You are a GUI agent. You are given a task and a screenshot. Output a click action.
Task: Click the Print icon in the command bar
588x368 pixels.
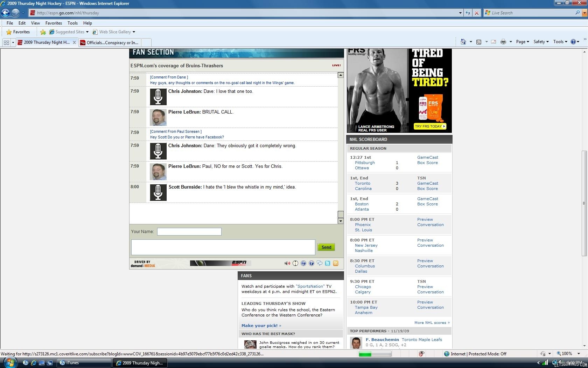click(x=503, y=42)
